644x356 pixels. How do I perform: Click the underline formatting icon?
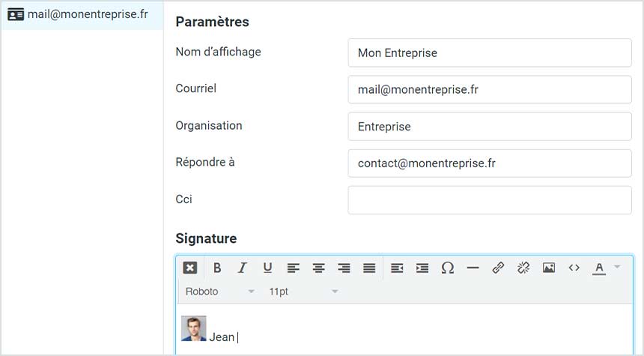coord(267,268)
